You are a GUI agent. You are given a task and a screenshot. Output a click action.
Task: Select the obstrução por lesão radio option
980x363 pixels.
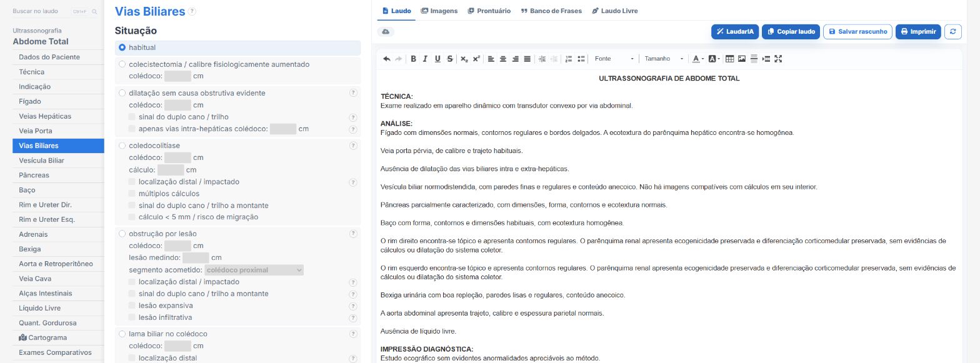click(122, 234)
